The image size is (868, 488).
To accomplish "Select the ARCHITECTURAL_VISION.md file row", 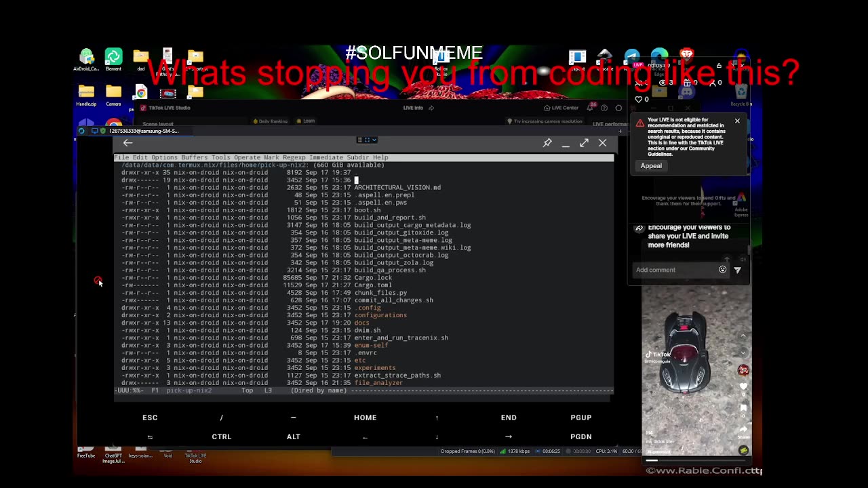I will (281, 187).
